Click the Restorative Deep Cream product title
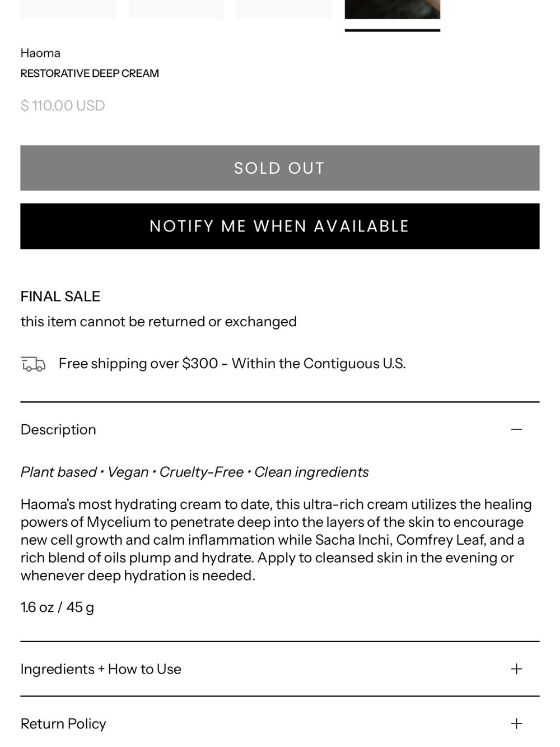 click(x=90, y=73)
